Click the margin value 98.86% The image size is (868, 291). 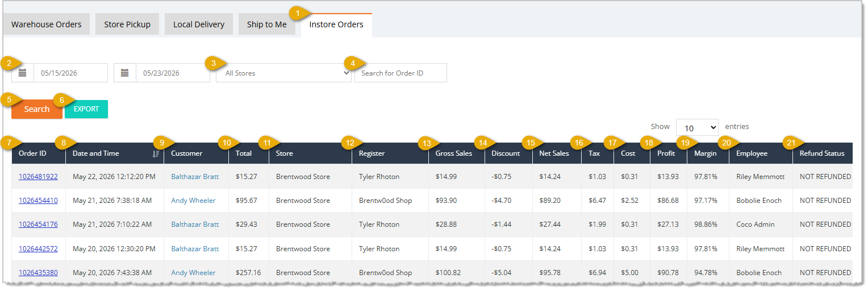[706, 225]
